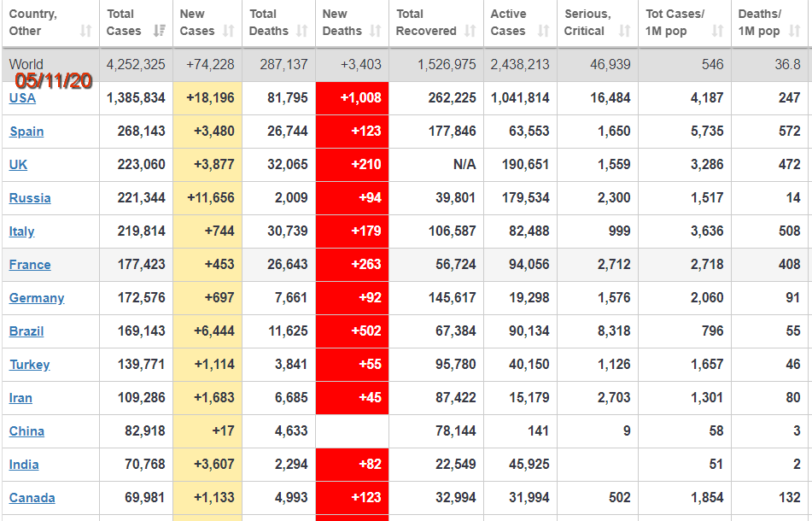Go to India's statistics page

(x=24, y=465)
